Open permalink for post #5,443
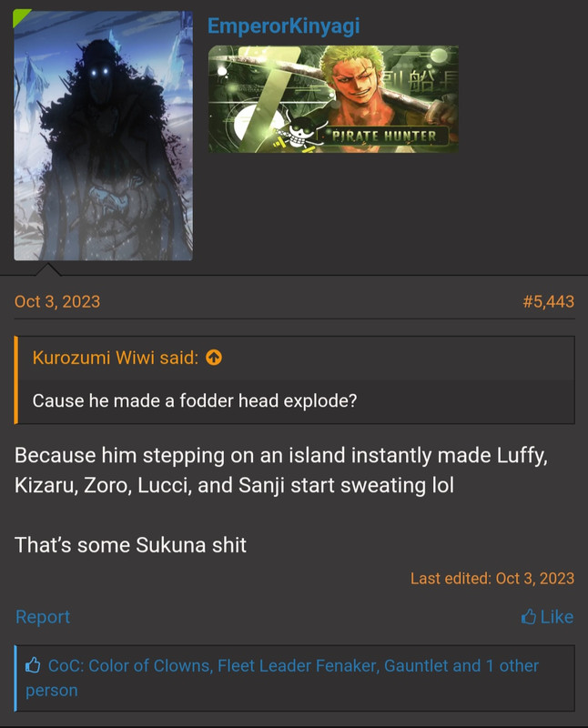Screen dimensions: 588x728 click(549, 301)
